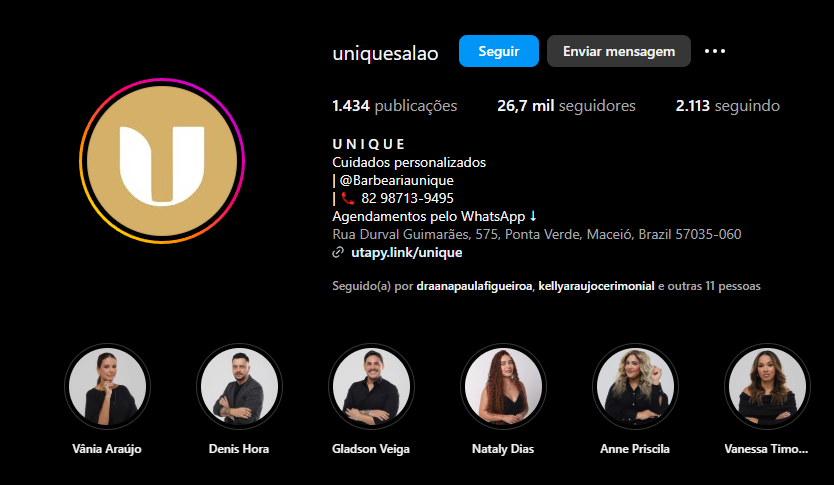834x485 pixels.
Task: Open draanapaulafigueiroa follower profile
Action: pos(474,286)
